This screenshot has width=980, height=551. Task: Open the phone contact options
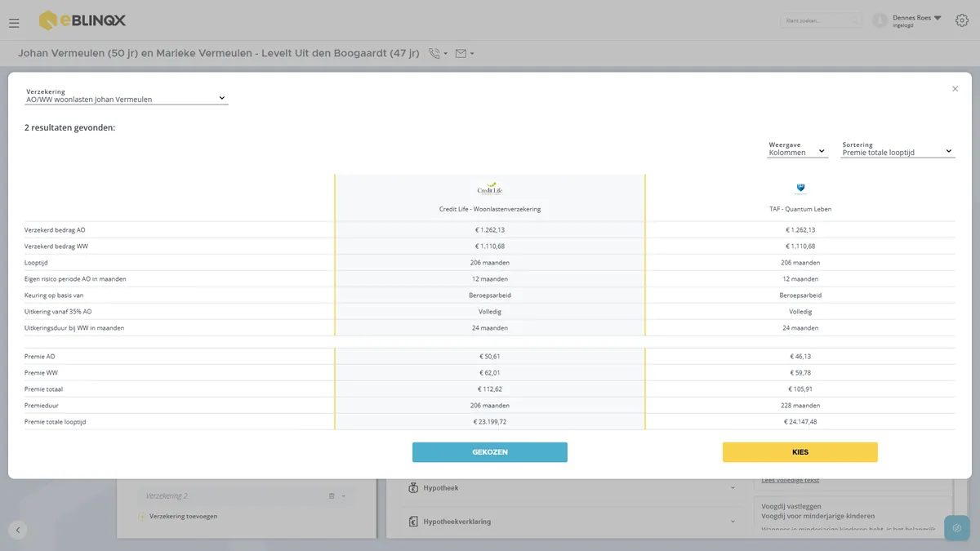coord(439,54)
